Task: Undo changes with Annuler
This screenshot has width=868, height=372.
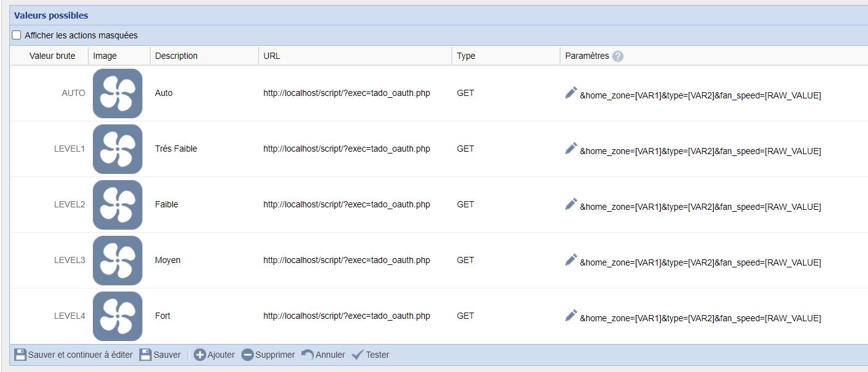Action: [x=323, y=355]
